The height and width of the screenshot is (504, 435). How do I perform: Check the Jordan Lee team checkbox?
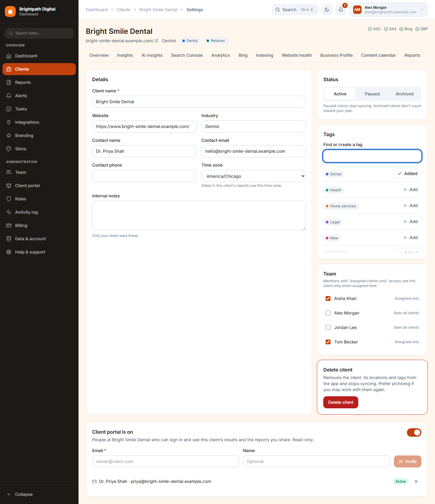pyautogui.click(x=328, y=327)
